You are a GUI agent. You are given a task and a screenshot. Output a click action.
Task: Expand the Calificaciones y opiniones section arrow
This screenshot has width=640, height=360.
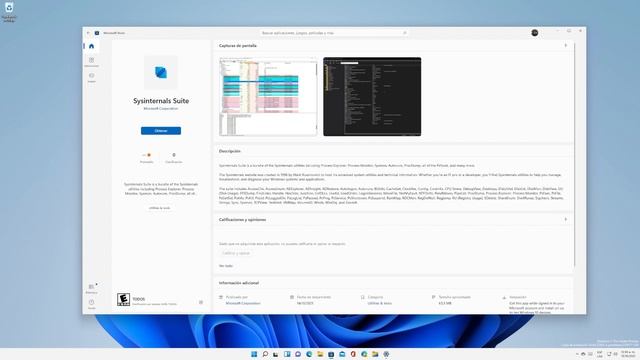point(566,220)
